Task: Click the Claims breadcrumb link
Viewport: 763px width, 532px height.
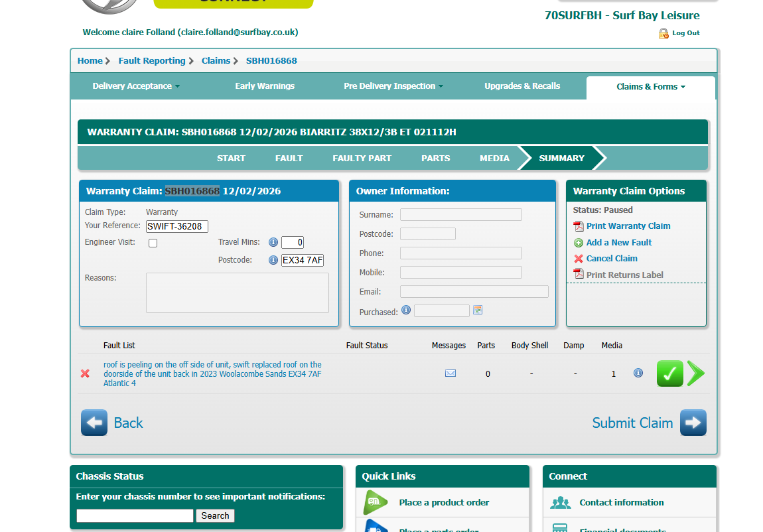Action: [216, 61]
